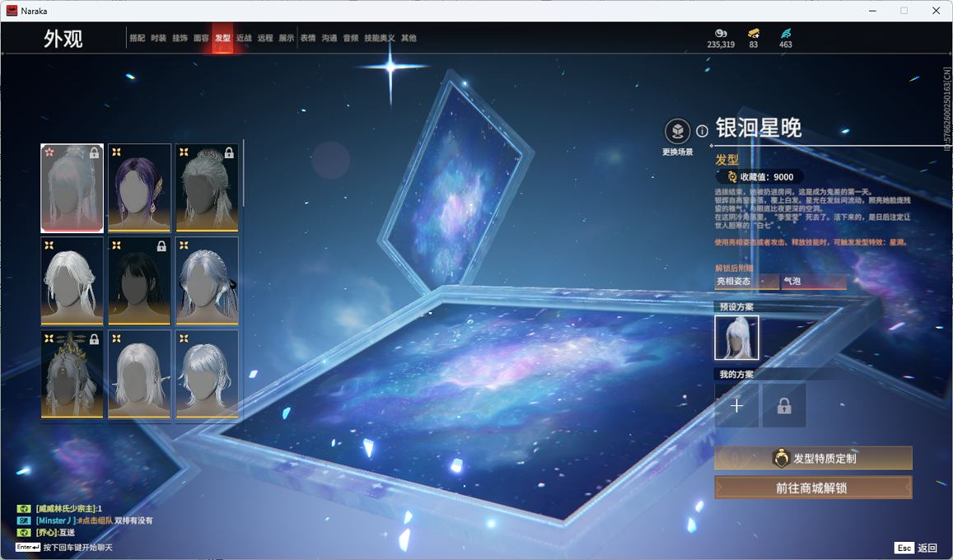
Task: Click the #点击组队 team invite link in chat
Action: point(94,520)
